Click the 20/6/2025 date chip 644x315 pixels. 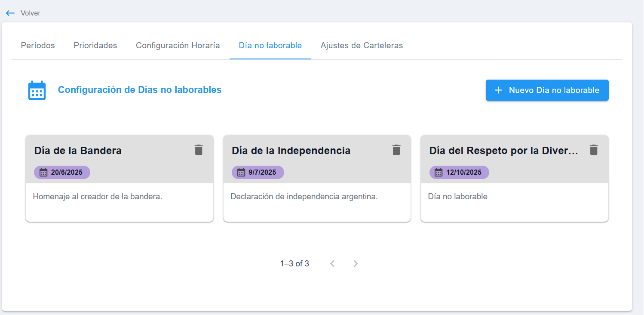coord(62,172)
